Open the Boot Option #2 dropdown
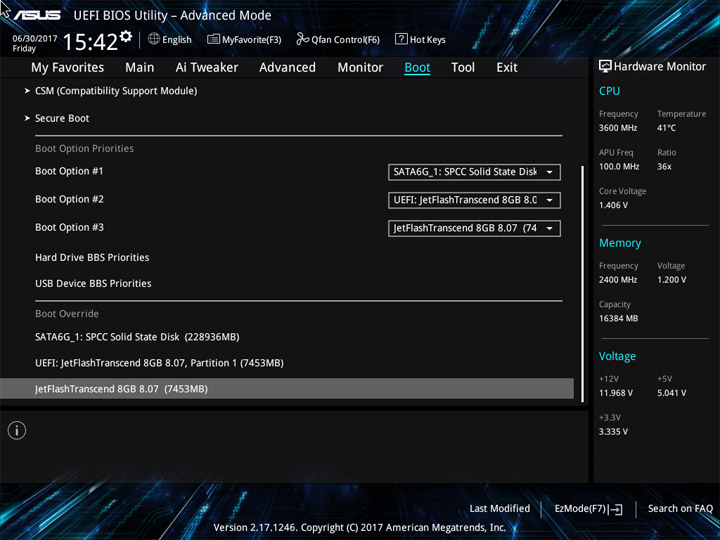Screen dimensions: 720x540 474,200
